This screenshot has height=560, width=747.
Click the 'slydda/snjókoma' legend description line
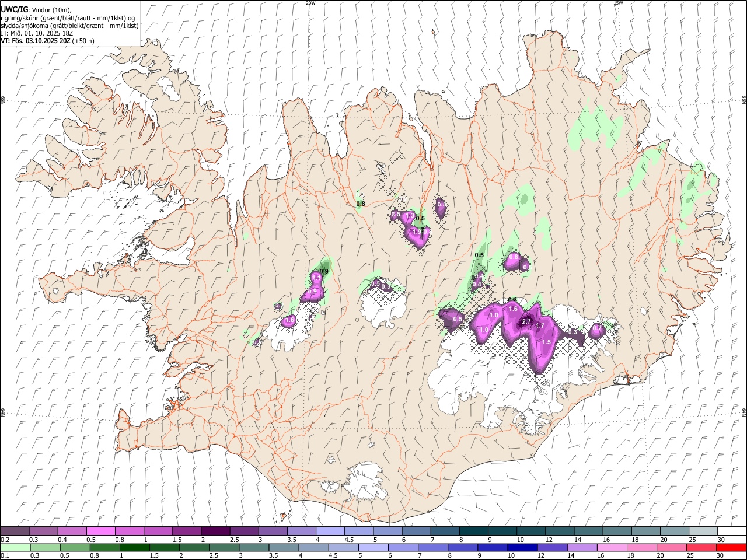tap(69, 26)
